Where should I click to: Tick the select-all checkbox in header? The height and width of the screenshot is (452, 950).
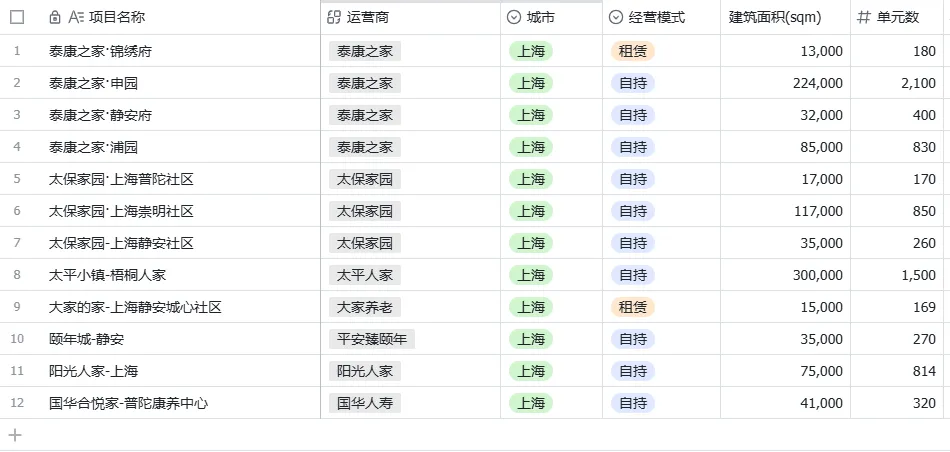[x=17, y=17]
